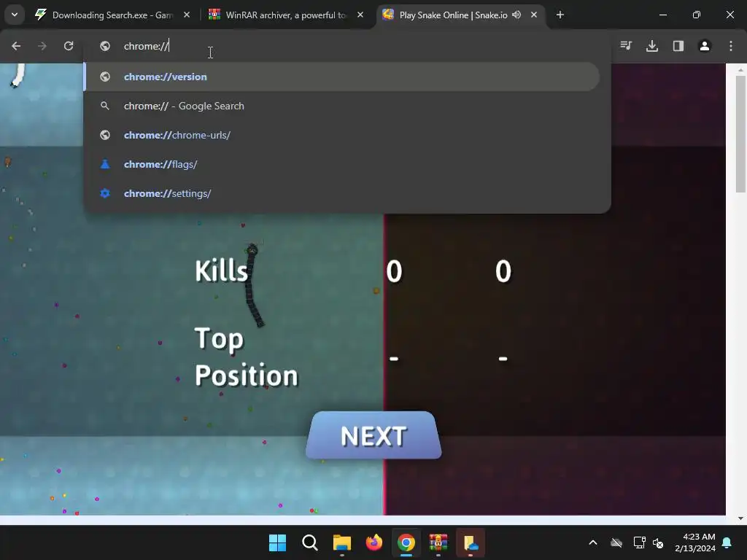Open the Chrome downloads icon
The height and width of the screenshot is (560, 747).
652,46
